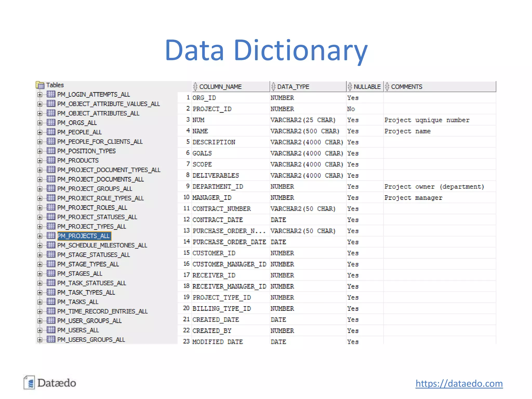532x399 pixels.
Task: Select PM_TASK_STATUSES_ALL table
Action: coord(91,283)
